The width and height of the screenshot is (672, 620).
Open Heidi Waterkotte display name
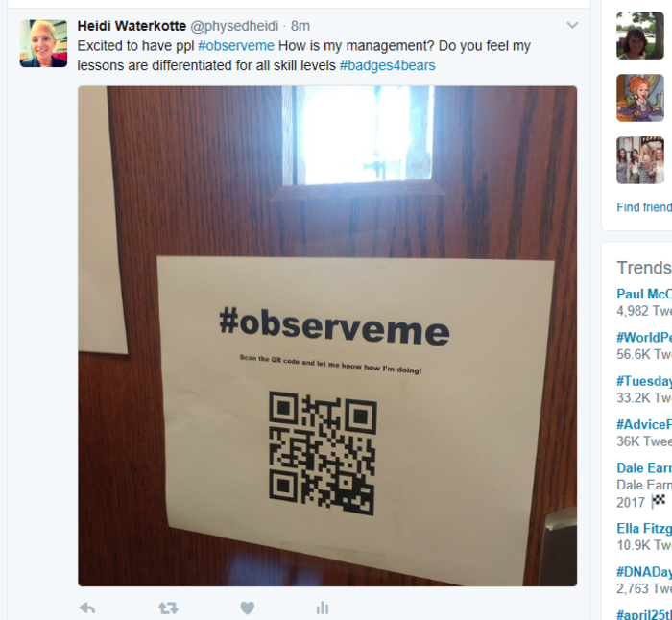tap(132, 26)
